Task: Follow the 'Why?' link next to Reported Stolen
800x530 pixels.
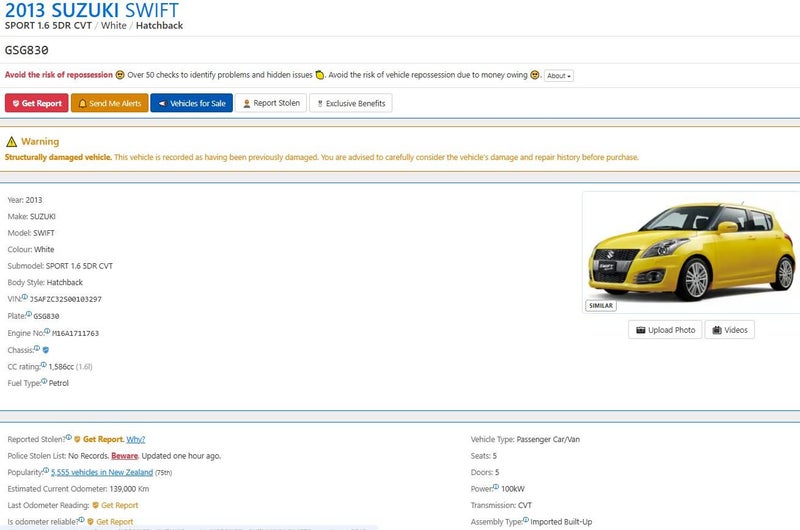Action: (x=135, y=439)
